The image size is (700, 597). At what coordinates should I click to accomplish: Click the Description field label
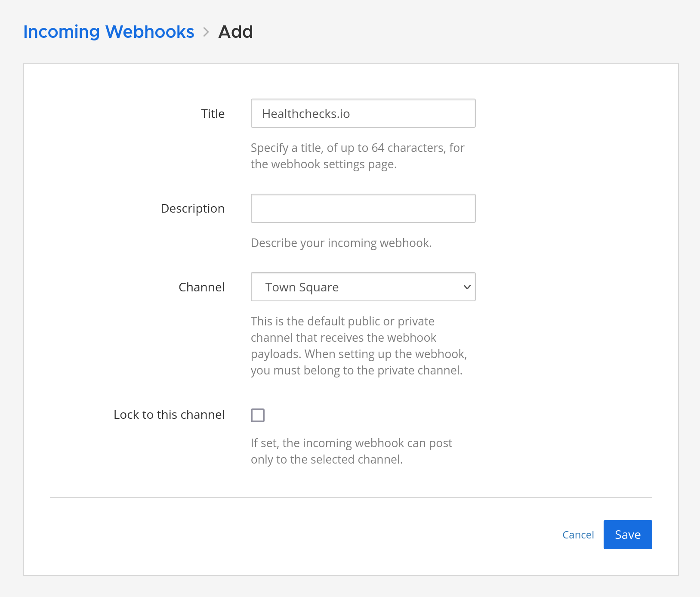click(x=192, y=208)
